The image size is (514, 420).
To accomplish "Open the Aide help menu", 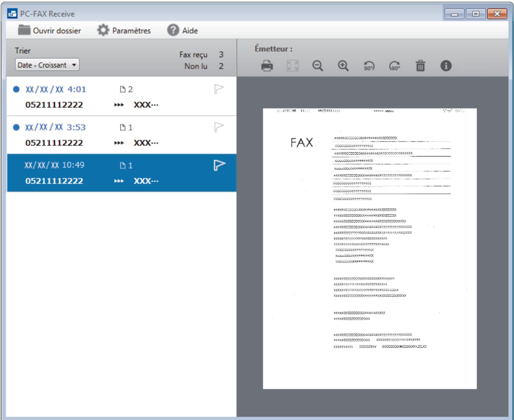I will pyautogui.click(x=183, y=30).
